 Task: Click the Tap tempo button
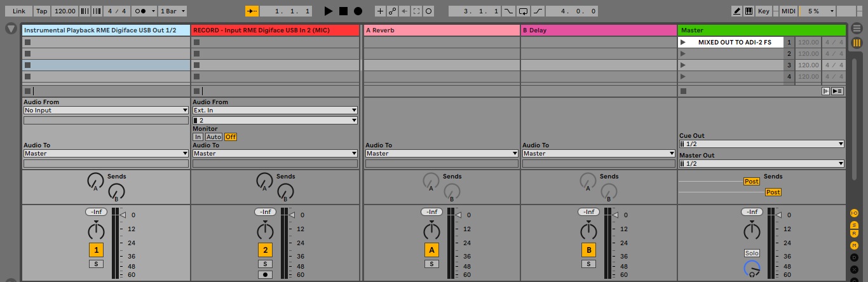coord(42,11)
